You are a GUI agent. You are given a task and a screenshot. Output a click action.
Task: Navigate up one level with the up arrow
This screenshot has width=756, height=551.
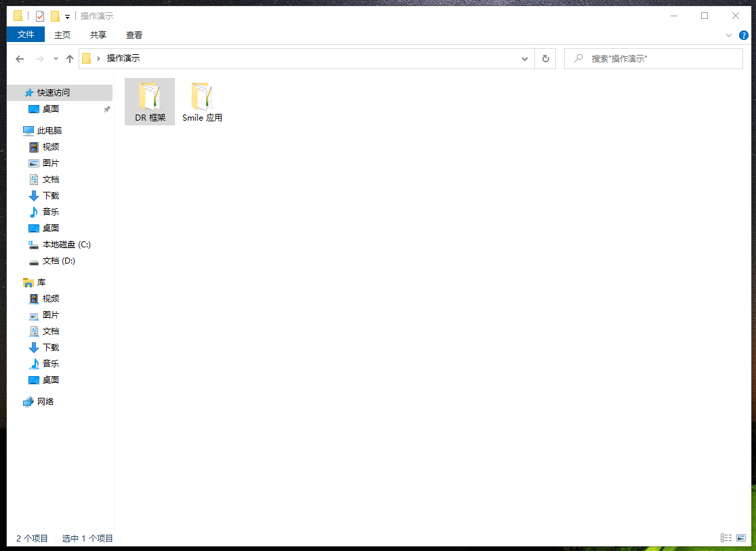pyautogui.click(x=69, y=59)
